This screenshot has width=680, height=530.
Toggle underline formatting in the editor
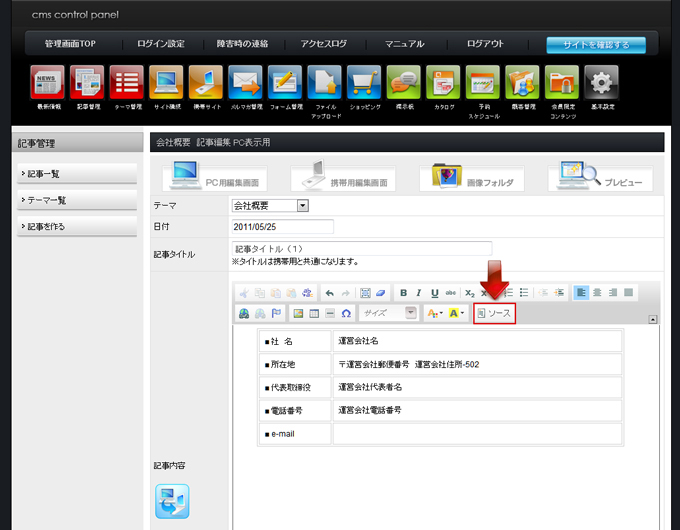(435, 293)
